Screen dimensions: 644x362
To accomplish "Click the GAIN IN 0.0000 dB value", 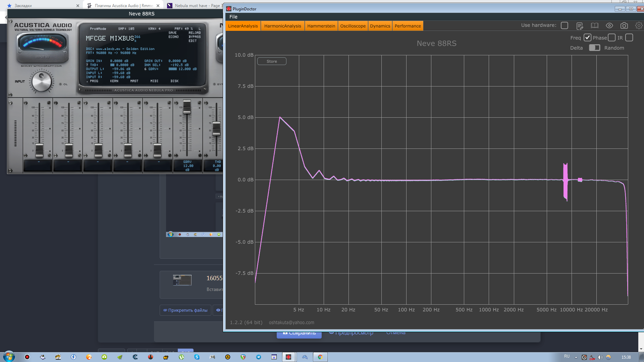I will 119,61.
